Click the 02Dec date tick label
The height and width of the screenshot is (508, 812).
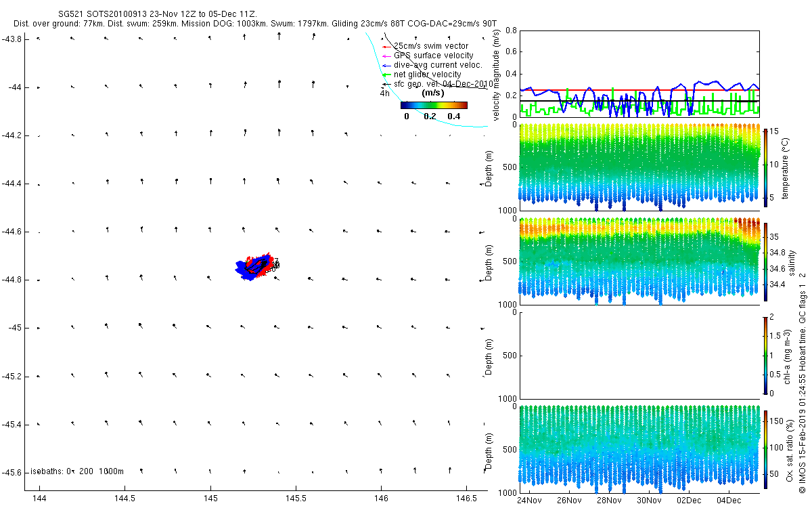point(689,501)
